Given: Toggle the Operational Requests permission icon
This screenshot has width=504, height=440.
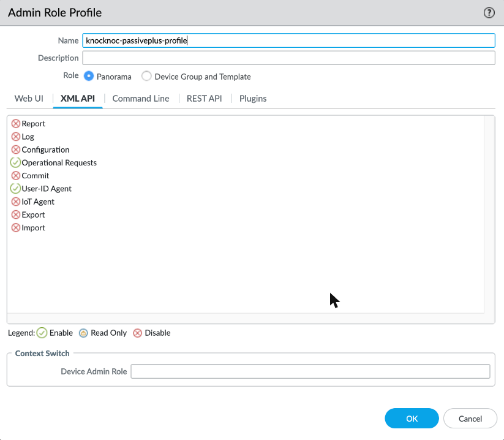Looking at the screenshot, I should point(15,163).
